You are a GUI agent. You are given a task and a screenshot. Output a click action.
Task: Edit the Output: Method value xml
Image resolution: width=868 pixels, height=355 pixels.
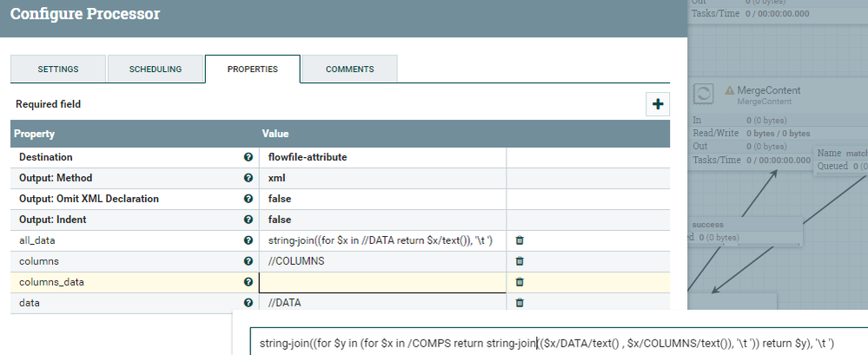[x=382, y=178]
